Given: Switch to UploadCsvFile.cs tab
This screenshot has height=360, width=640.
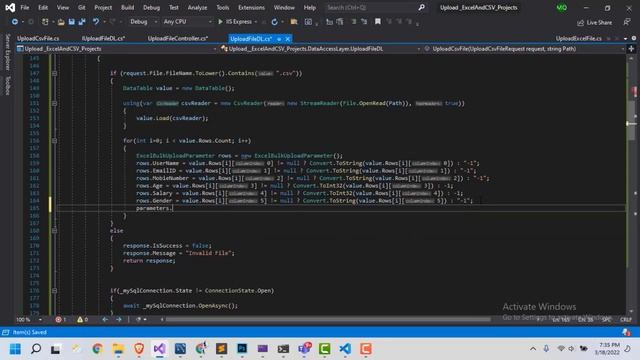Looking at the screenshot, I should [x=38, y=38].
